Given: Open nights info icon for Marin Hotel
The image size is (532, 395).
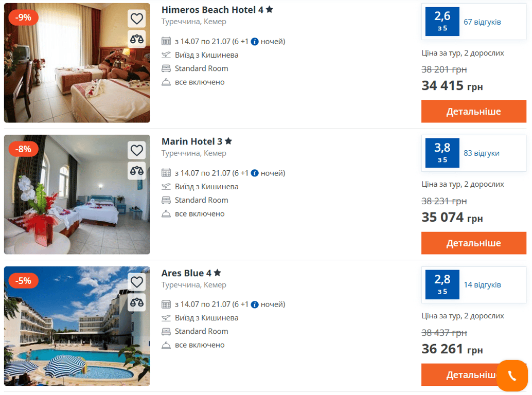Looking at the screenshot, I should tap(254, 173).
